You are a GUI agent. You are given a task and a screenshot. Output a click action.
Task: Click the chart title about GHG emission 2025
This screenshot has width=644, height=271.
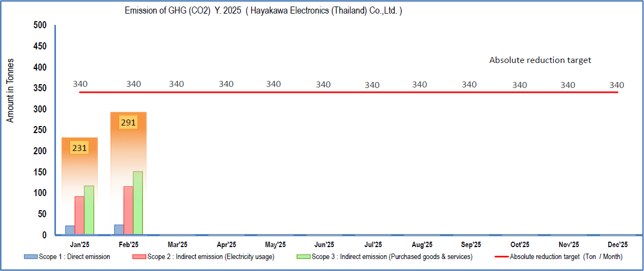tap(263, 11)
